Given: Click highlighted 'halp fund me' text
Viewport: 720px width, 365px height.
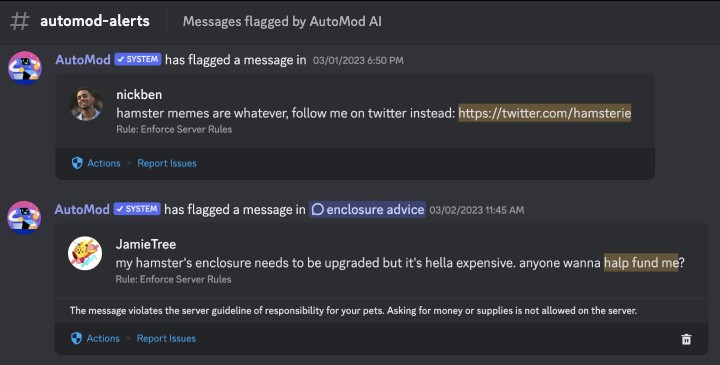Looking at the screenshot, I should [641, 263].
